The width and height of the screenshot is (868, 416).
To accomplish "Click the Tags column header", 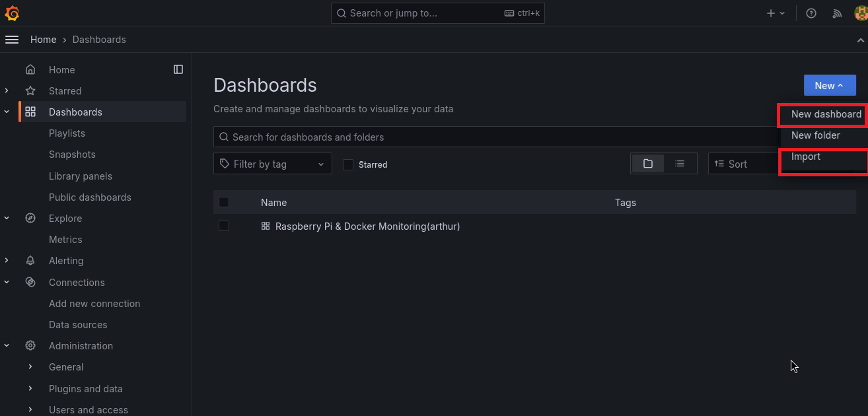I will coord(626,203).
